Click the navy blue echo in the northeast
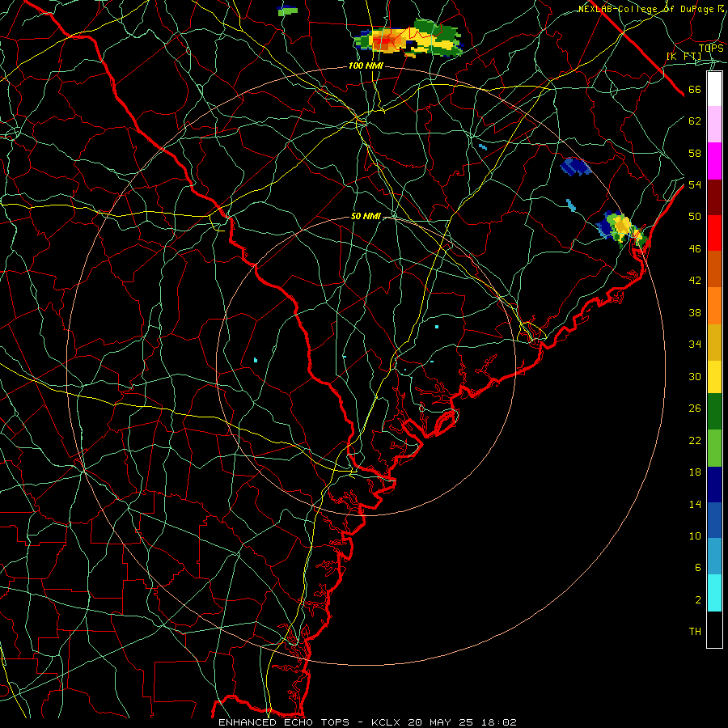This screenshot has height=728, width=728. 575,166
